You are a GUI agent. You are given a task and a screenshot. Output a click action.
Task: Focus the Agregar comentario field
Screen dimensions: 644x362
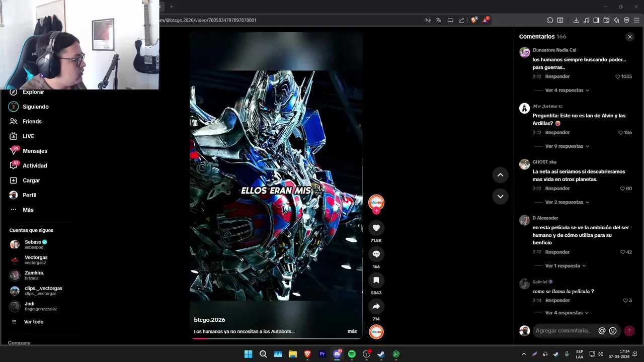click(x=563, y=331)
